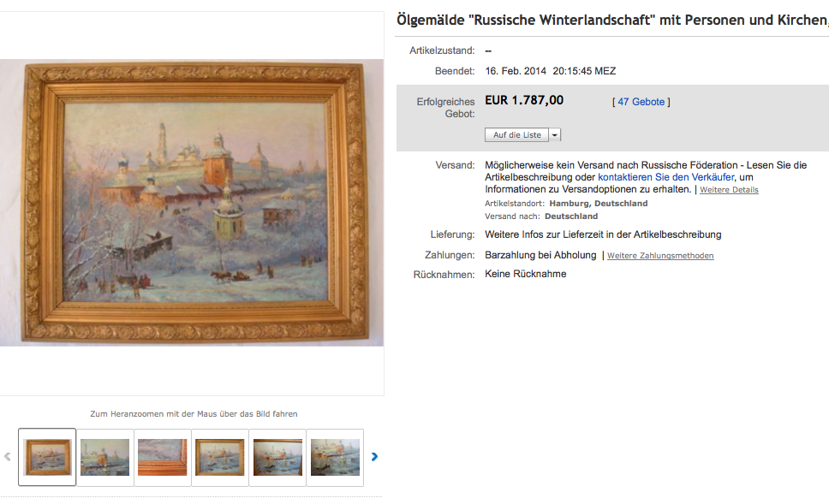Select the third thumbnail of frame corner
Viewport: 829px width, 504px height.
pyautogui.click(x=163, y=457)
